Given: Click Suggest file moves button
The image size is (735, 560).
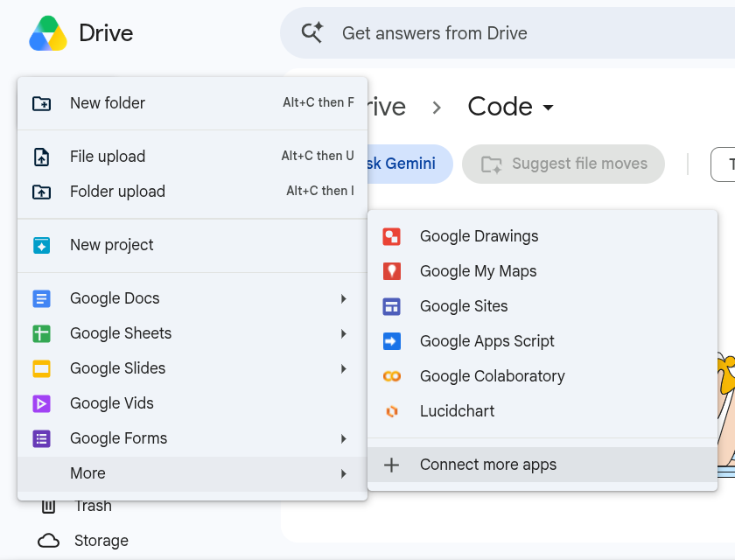Looking at the screenshot, I should tap(563, 164).
